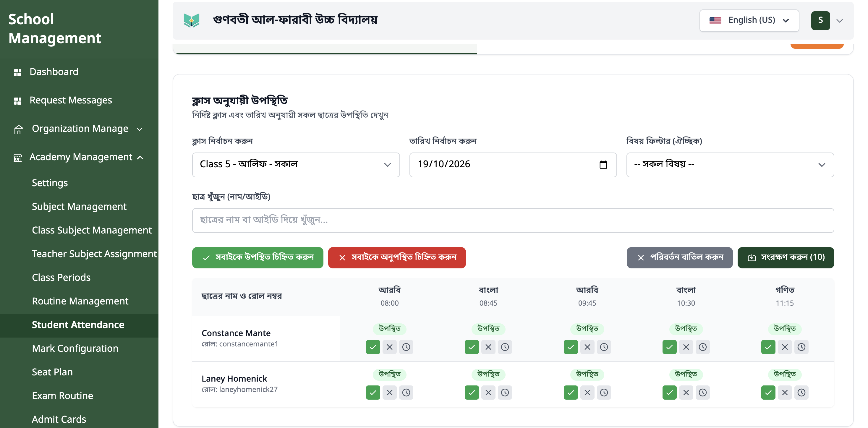868x428 pixels.
Task: Click the US flag icon
Action: click(715, 21)
